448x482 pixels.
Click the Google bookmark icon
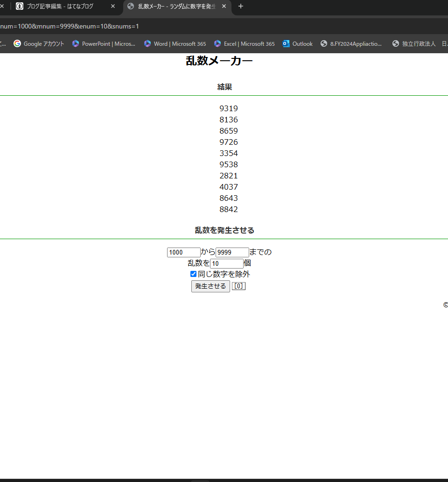point(17,43)
